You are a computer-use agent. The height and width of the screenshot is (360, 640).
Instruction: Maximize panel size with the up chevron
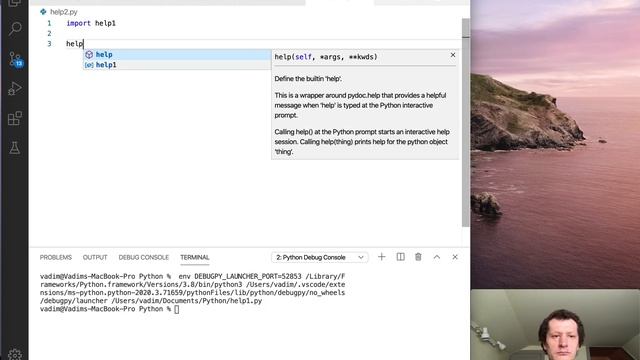pos(437,257)
